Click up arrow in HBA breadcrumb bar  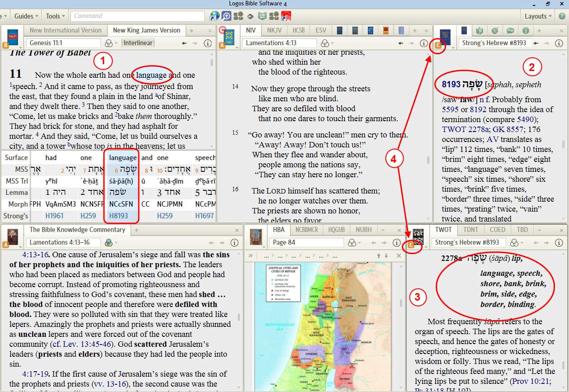(x=378, y=255)
